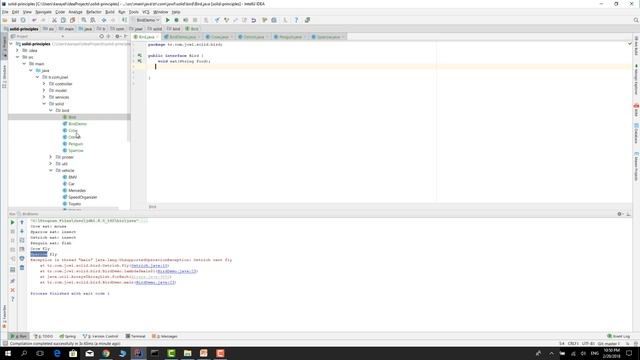Viewport: 640px width, 360px height.
Task: Click the down-arrow icon in Run console
Action: point(22,231)
